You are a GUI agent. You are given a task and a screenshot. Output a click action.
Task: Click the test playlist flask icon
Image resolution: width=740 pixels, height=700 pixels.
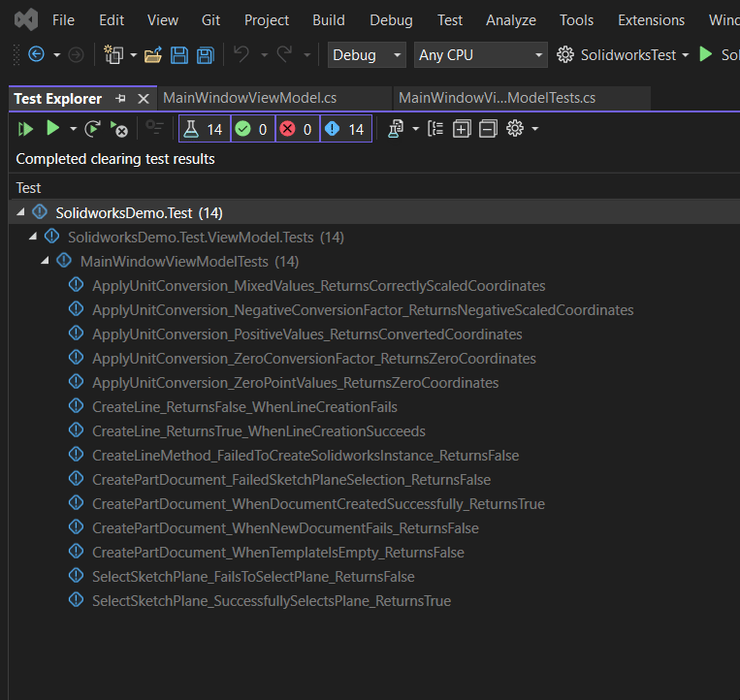click(396, 129)
